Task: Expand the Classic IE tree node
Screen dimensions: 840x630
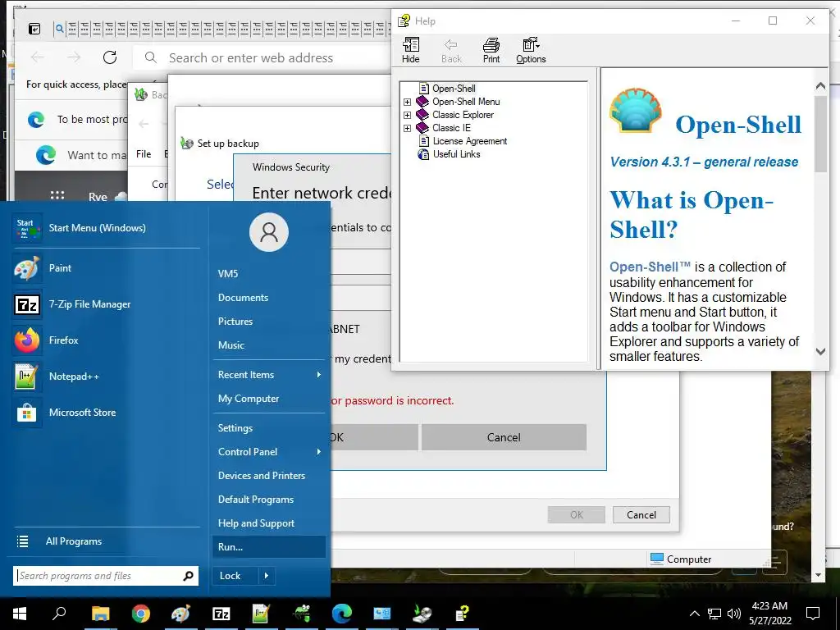Action: click(x=407, y=128)
